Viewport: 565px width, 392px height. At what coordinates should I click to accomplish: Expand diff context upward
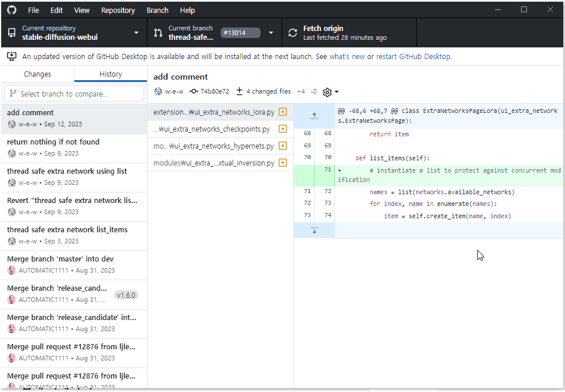(x=314, y=116)
